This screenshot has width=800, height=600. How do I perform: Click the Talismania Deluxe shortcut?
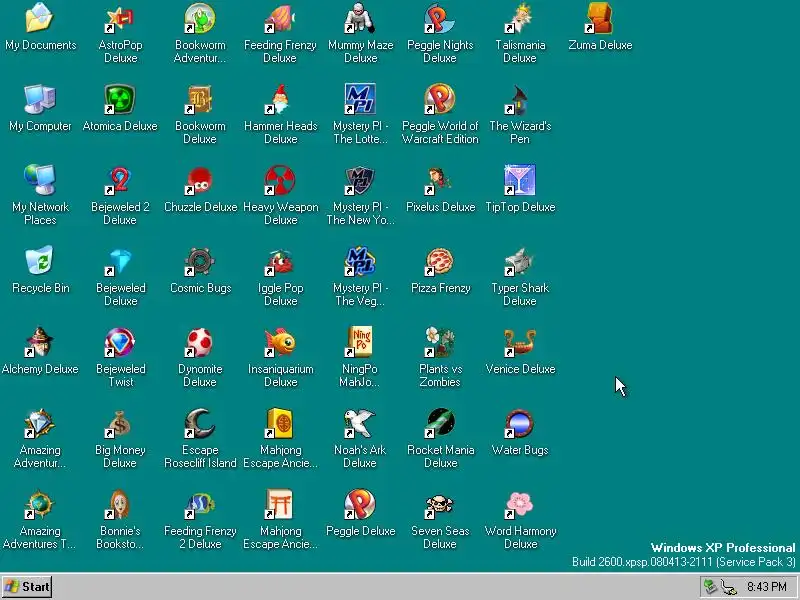(520, 18)
